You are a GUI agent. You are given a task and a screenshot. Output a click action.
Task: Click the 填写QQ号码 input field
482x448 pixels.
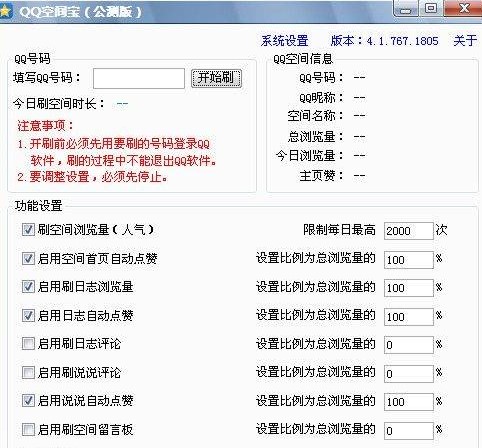(x=139, y=78)
